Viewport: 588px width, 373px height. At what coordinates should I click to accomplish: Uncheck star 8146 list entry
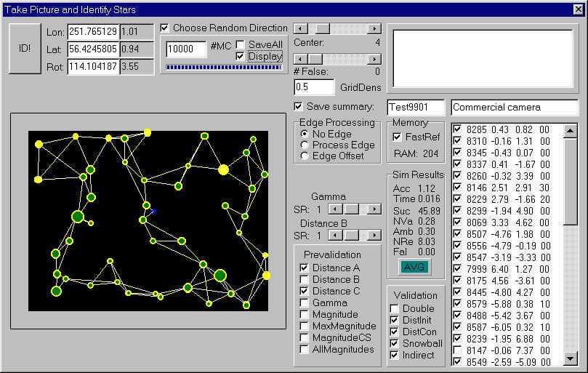[x=457, y=188]
